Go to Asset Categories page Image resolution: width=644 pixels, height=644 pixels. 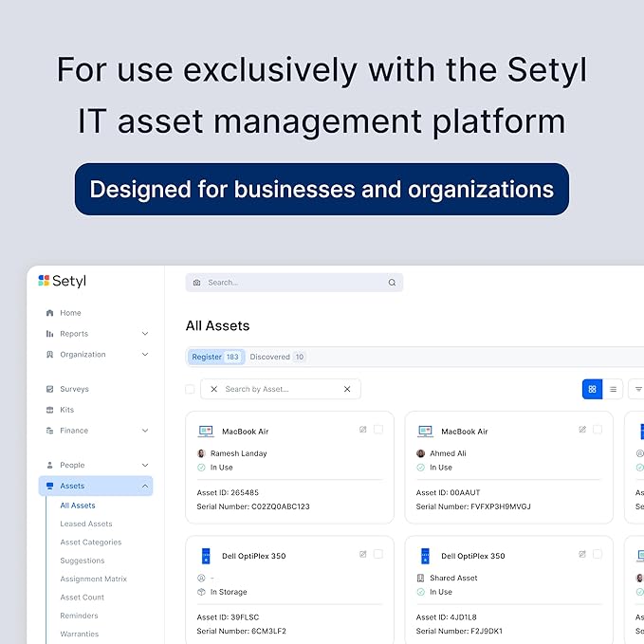coord(91,543)
